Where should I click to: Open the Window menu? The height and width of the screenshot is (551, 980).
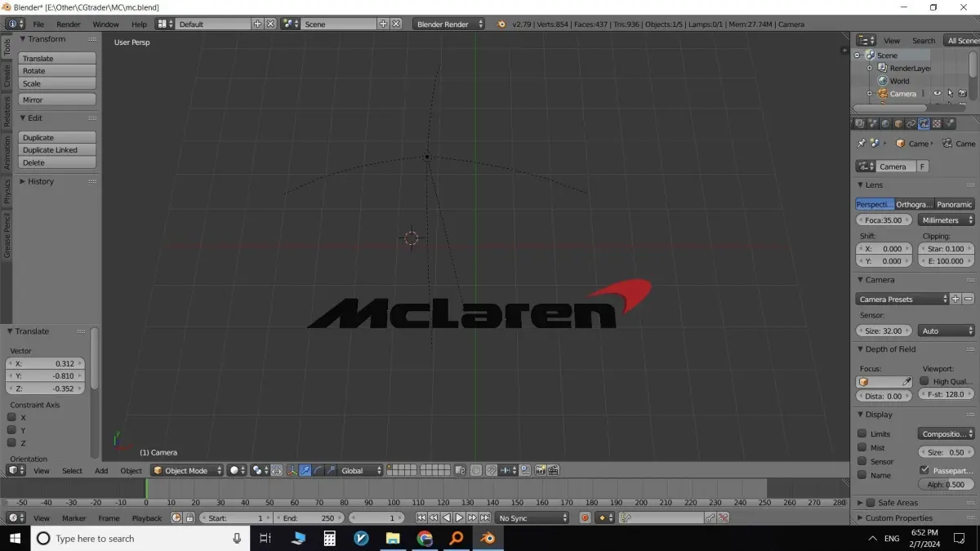(x=105, y=24)
